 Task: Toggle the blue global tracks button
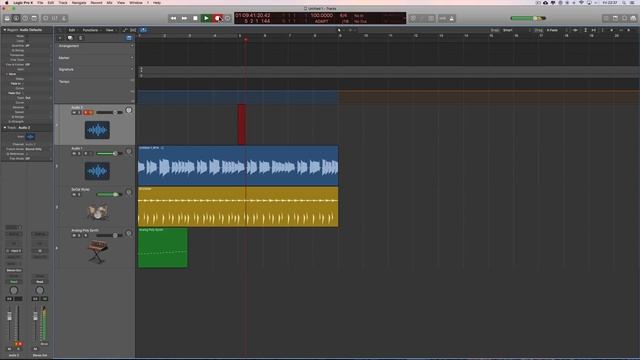tap(129, 38)
